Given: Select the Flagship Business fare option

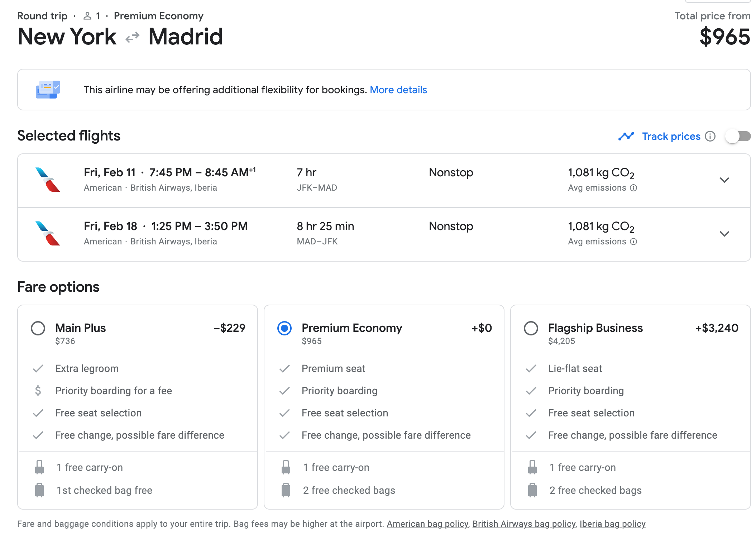Looking at the screenshot, I should 531,328.
